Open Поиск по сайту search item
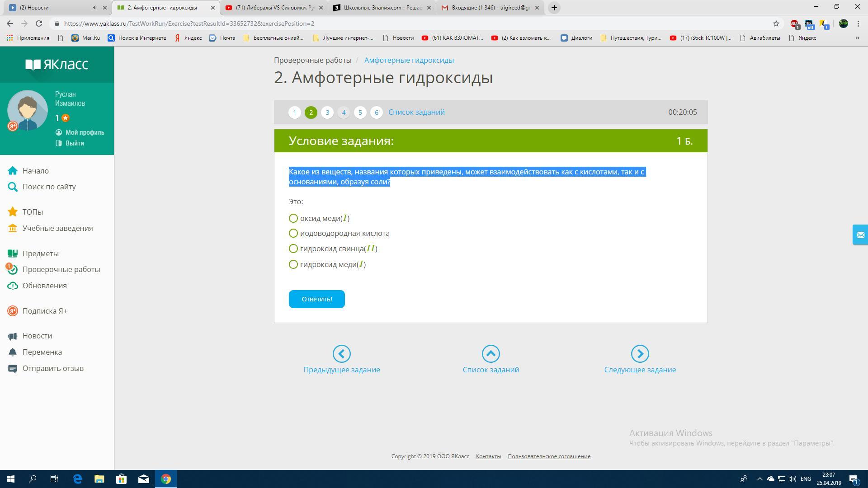 [x=49, y=187]
